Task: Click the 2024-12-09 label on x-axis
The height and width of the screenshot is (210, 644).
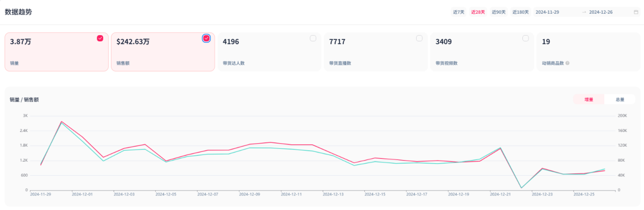Action: click(x=249, y=194)
